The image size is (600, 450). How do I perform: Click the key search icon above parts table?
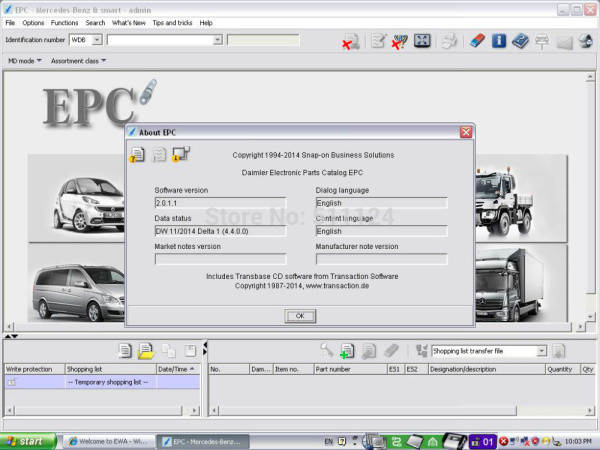(326, 351)
